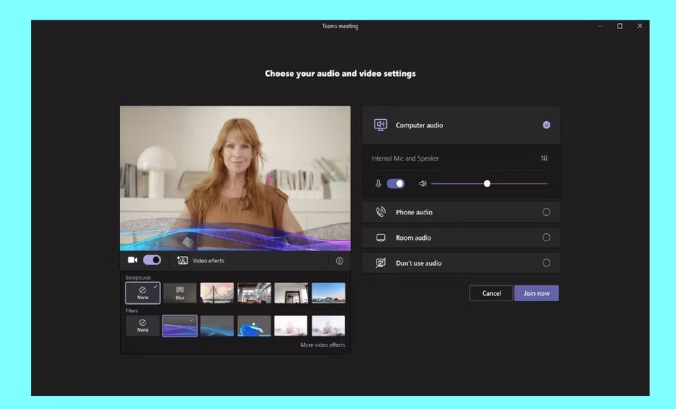Click the Phone audio handset icon
This screenshot has width=676, height=409.
tap(380, 212)
